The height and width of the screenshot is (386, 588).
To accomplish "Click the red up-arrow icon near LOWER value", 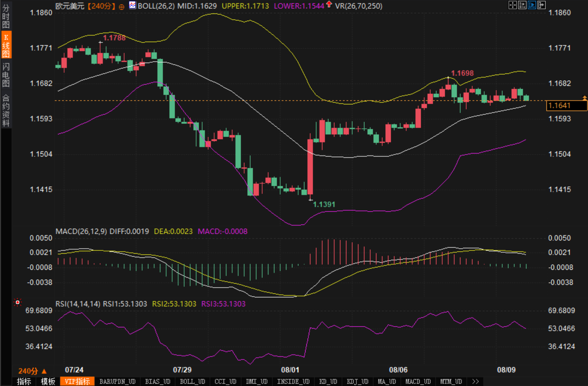I will coord(329,4).
